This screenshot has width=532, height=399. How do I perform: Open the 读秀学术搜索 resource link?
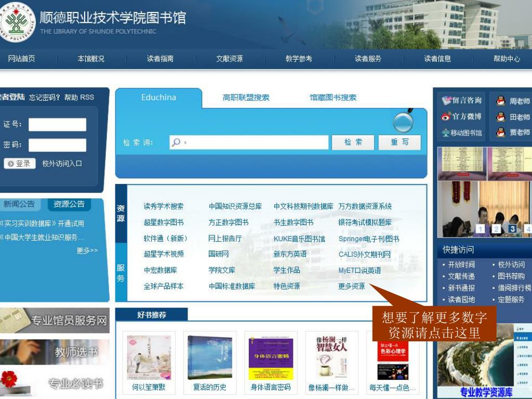click(164, 206)
